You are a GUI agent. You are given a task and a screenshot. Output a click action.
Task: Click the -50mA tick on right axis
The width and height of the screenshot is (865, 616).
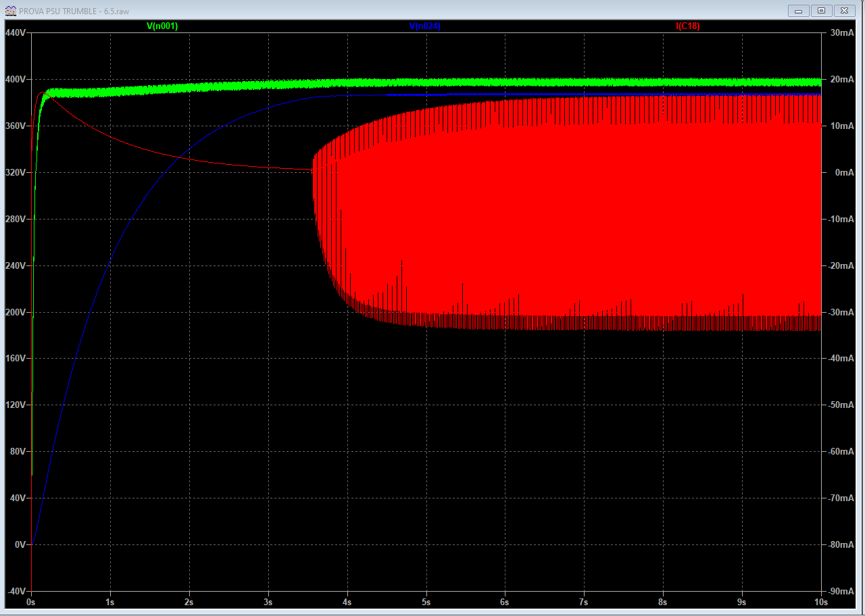(841, 405)
